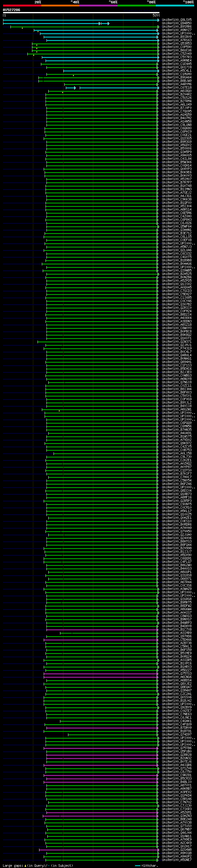This screenshot has width=197, height=868.
Task: Open hit UniRef100_B8BJW9
Action: [176, 81]
